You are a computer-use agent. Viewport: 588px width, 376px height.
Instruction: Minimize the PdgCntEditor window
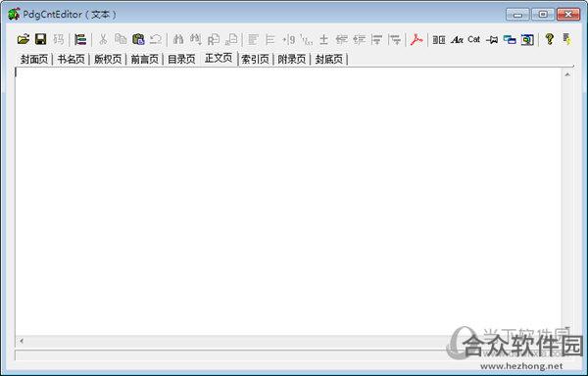click(x=517, y=15)
